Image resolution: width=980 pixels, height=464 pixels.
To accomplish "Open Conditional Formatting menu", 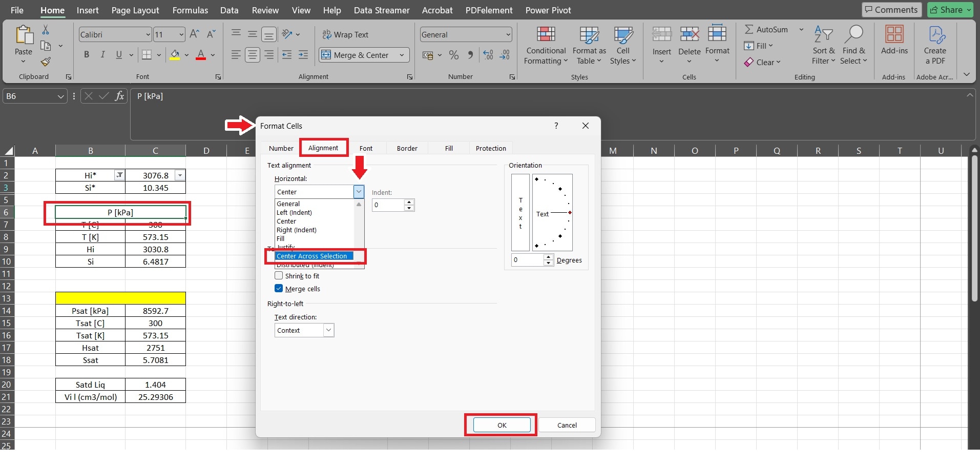I will tap(546, 45).
